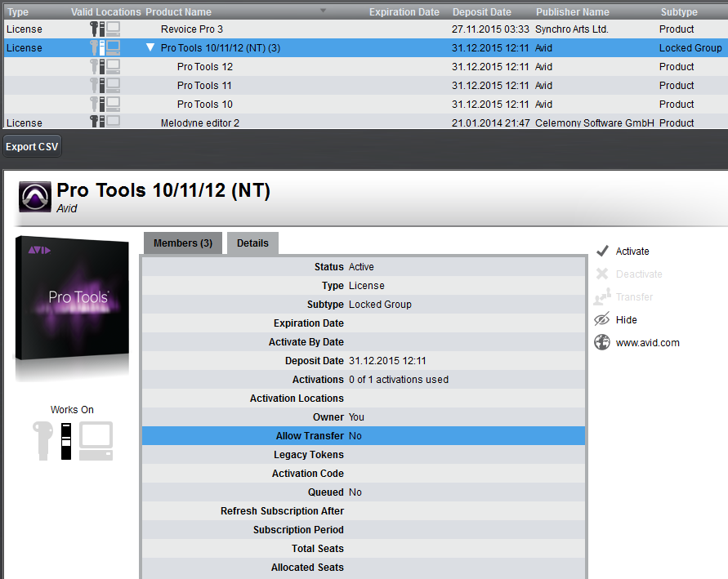Collapse the Pro Tools 10/11/12 (NT) group
The height and width of the screenshot is (579, 728).
[150, 47]
